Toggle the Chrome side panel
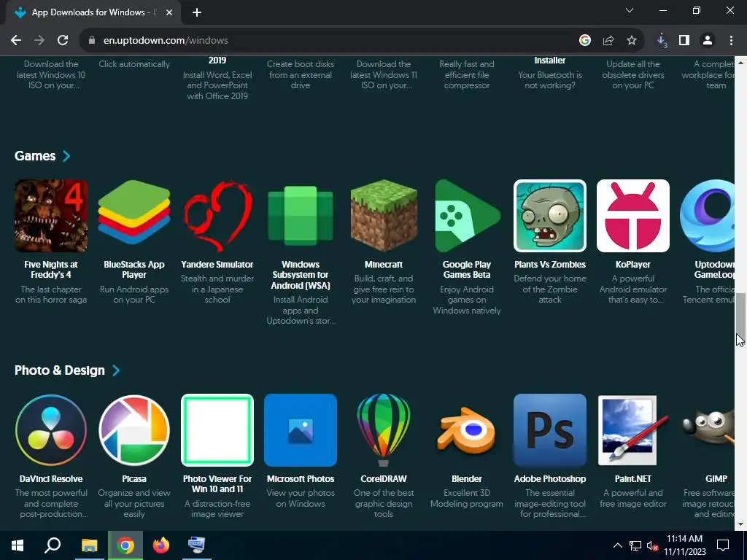The image size is (747, 560). coord(684,41)
